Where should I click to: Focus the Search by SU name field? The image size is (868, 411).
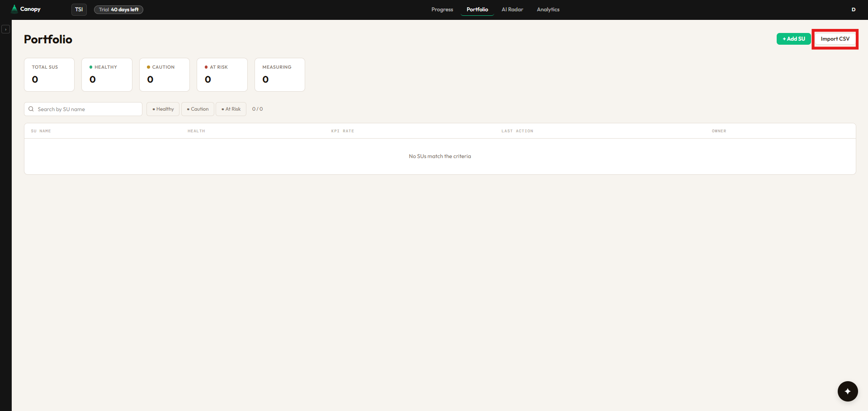point(83,109)
